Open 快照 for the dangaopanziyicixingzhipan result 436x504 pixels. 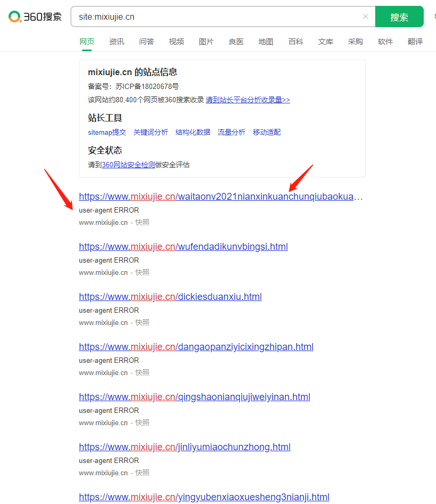coord(142,373)
